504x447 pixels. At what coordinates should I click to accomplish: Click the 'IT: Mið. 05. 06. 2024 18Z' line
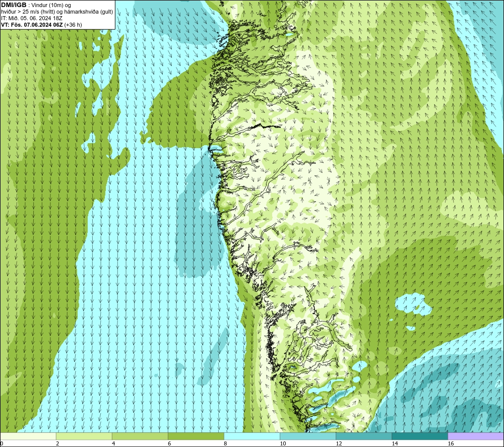tap(31, 18)
